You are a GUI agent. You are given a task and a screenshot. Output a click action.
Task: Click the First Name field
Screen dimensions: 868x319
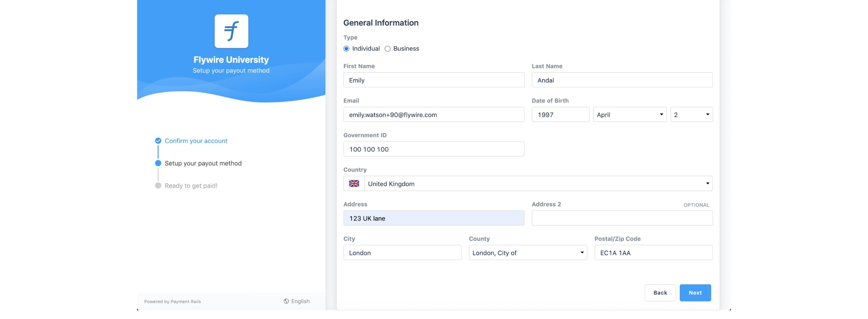(x=434, y=80)
